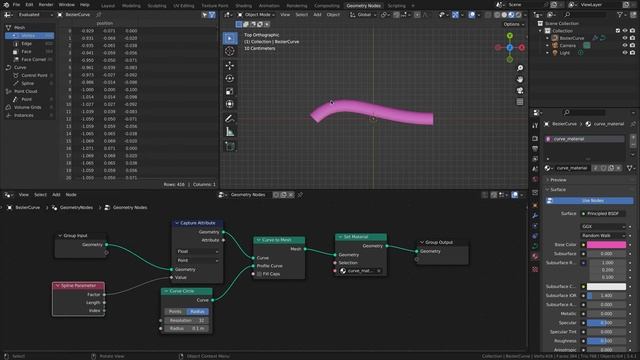Open the 3D viewport Object menu

tap(333, 15)
